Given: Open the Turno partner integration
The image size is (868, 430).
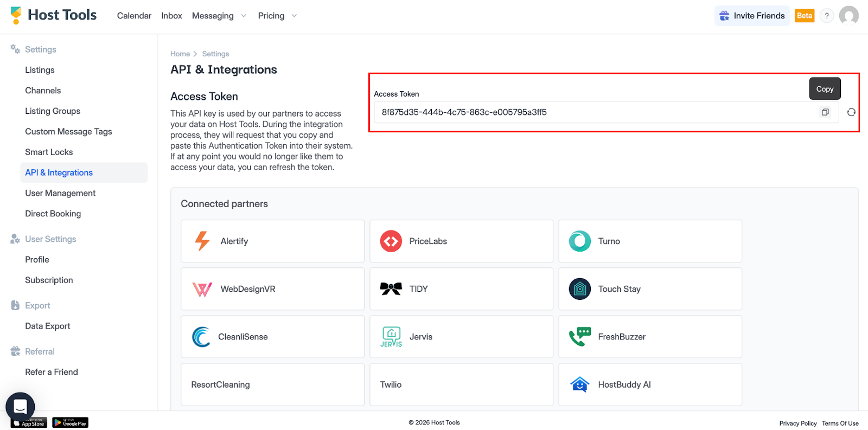Looking at the screenshot, I should point(650,241).
